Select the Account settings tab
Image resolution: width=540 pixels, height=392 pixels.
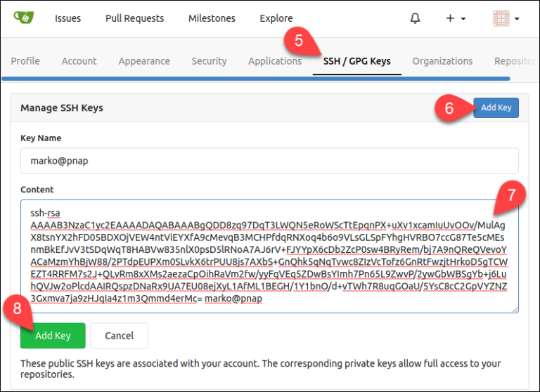pos(79,61)
